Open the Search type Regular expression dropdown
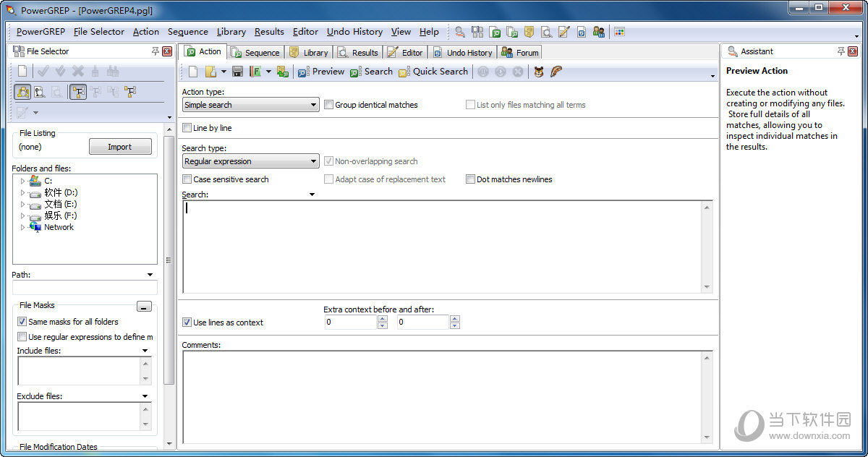Viewport: 868px width, 457px height. 250,161
